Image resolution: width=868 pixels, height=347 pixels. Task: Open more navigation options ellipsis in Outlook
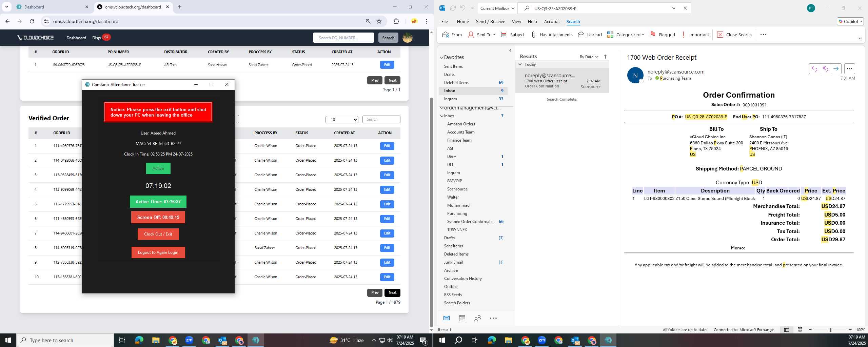click(493, 318)
